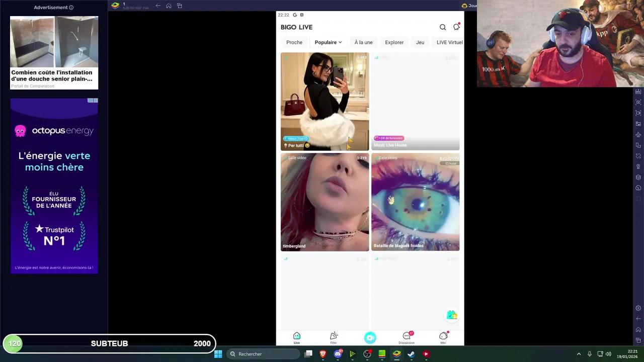This screenshot has height=362, width=644.
Task: Open Per tutti live stream thumbnail
Action: [325, 101]
